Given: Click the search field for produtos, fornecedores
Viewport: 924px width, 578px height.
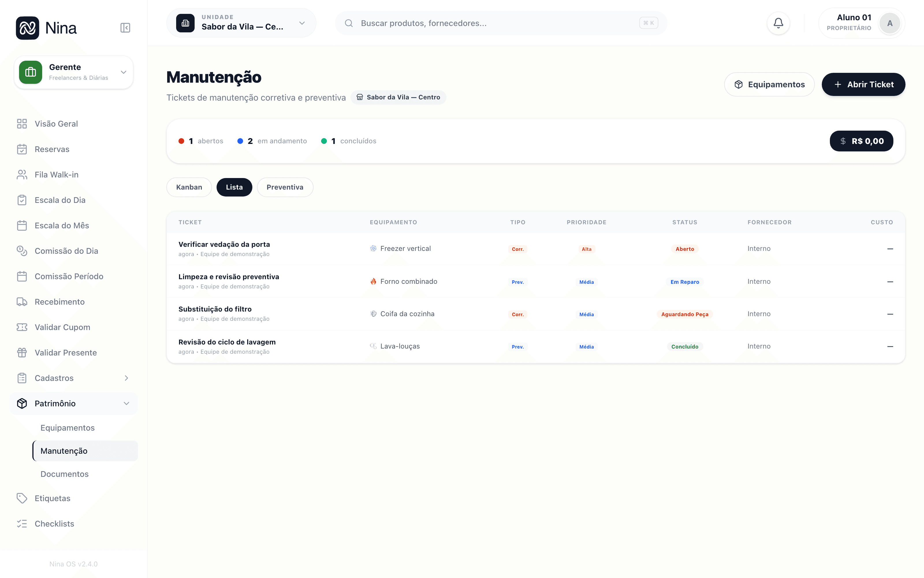Looking at the screenshot, I should 501,23.
